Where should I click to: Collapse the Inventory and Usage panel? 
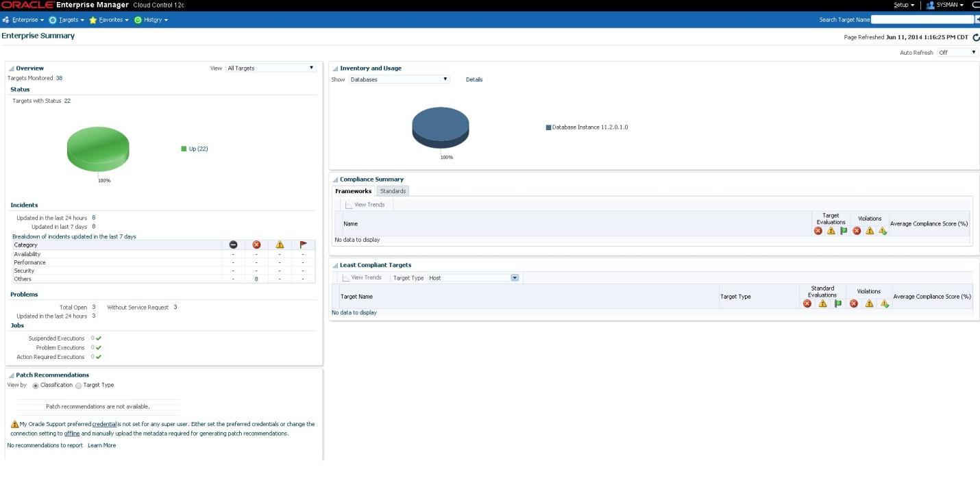[x=335, y=69]
